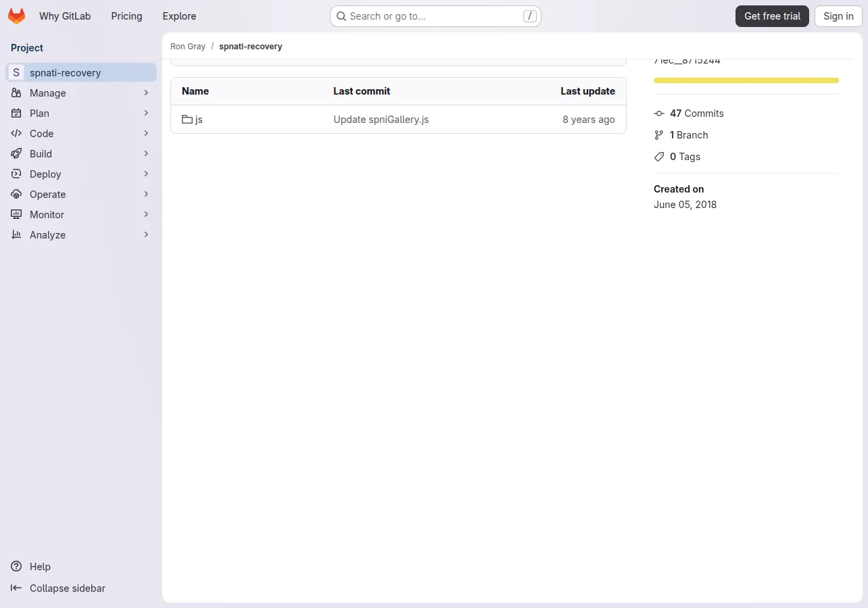Viewport: 868px width, 608px height.
Task: Click the Last commit column header
Action: 362,91
